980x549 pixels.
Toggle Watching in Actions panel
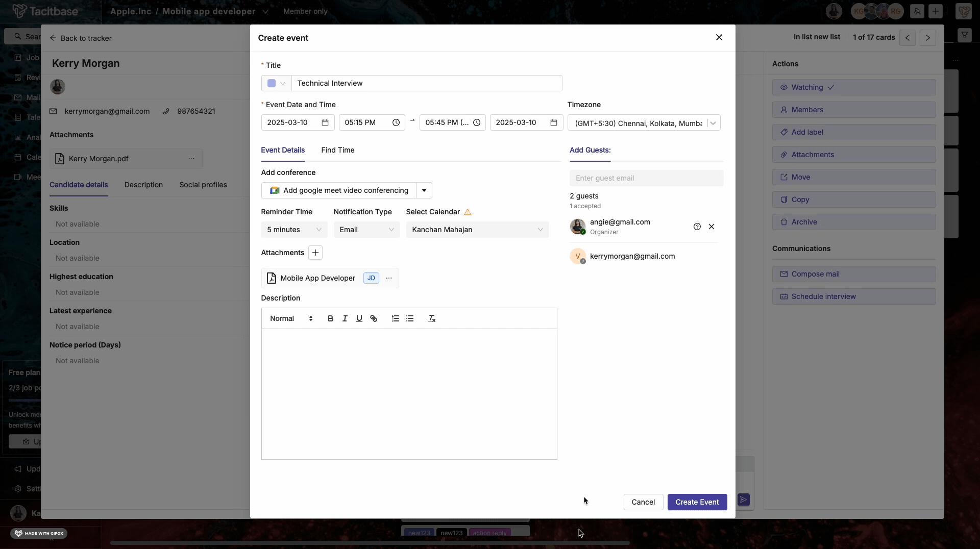[854, 87]
